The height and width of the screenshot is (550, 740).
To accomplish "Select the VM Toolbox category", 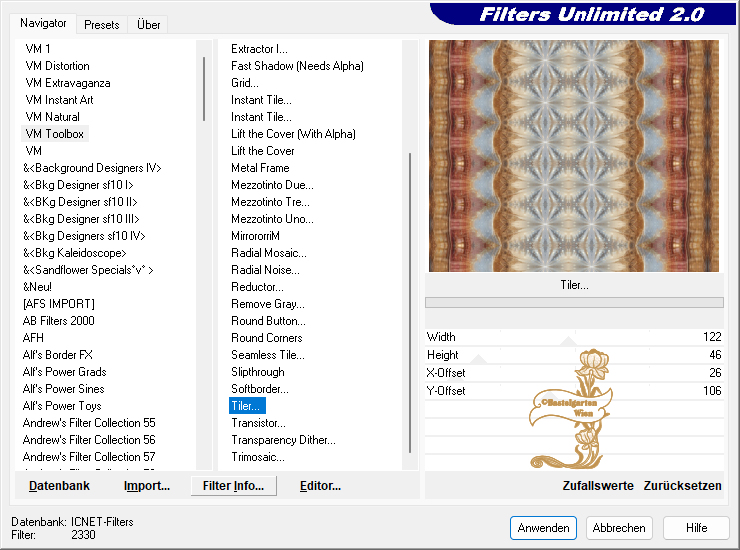I will point(55,134).
